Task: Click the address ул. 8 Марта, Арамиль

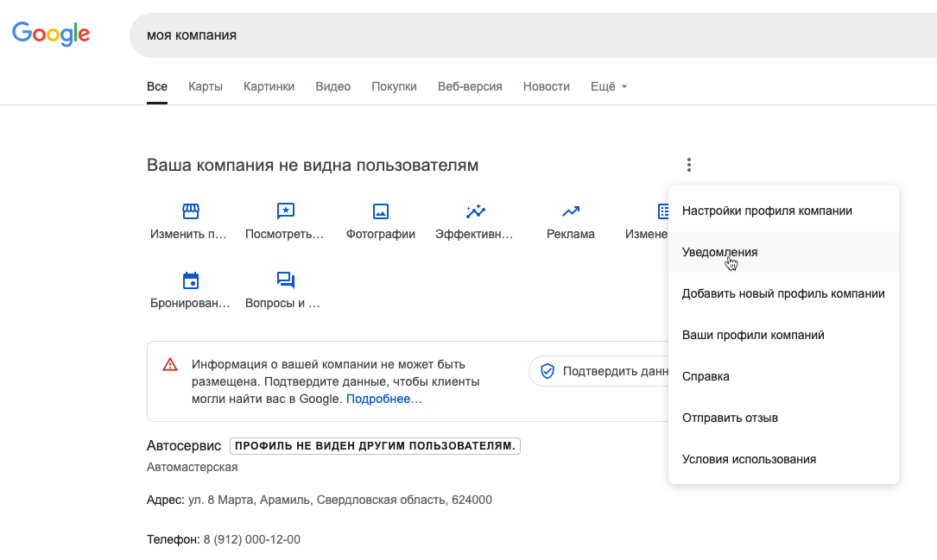Action: point(340,500)
